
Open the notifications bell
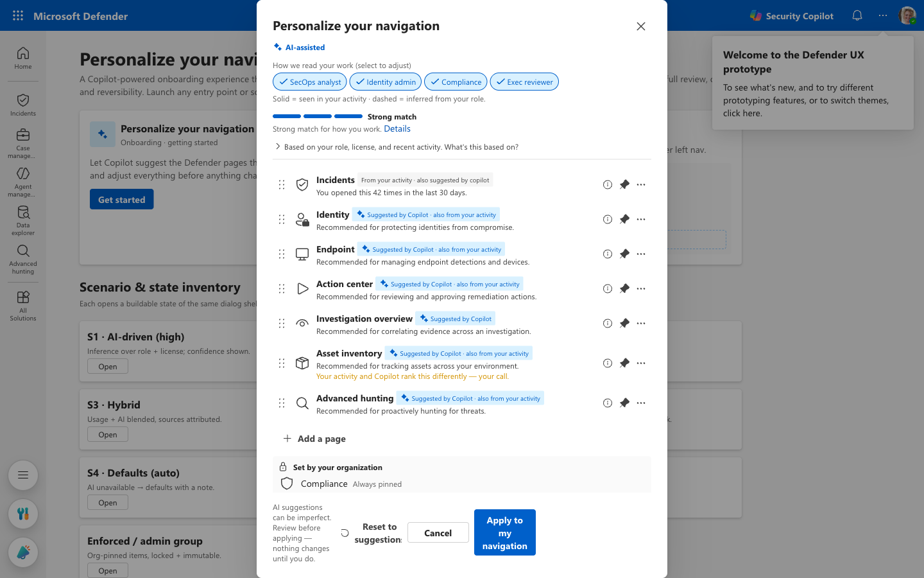click(x=857, y=15)
